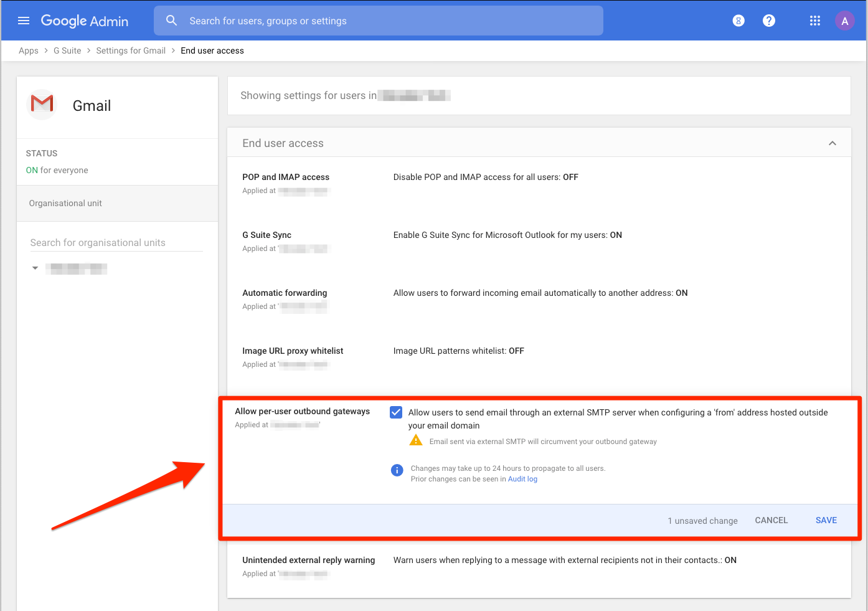Open the hourglass tasks icon
Viewport: 868px width, 611px height.
pyautogui.click(x=738, y=21)
